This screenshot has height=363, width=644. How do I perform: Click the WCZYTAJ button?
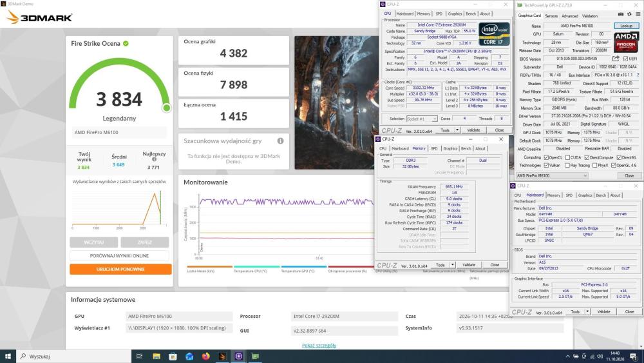pos(93,242)
